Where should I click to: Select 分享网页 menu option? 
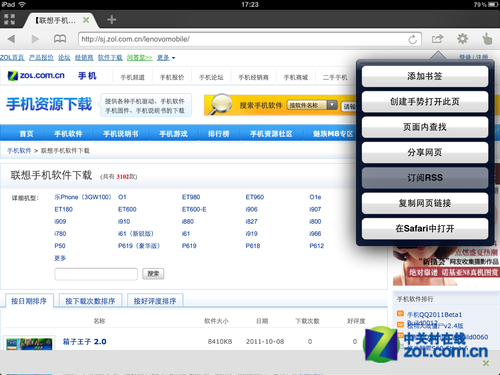(x=425, y=152)
